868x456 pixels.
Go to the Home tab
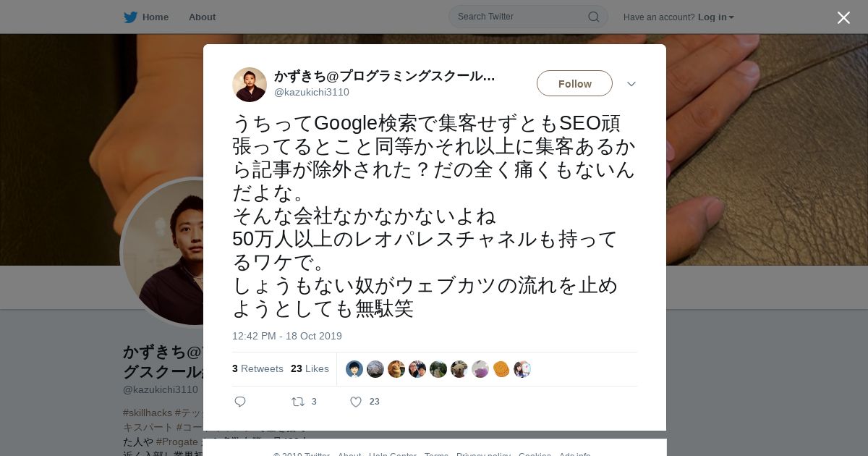[x=155, y=17]
